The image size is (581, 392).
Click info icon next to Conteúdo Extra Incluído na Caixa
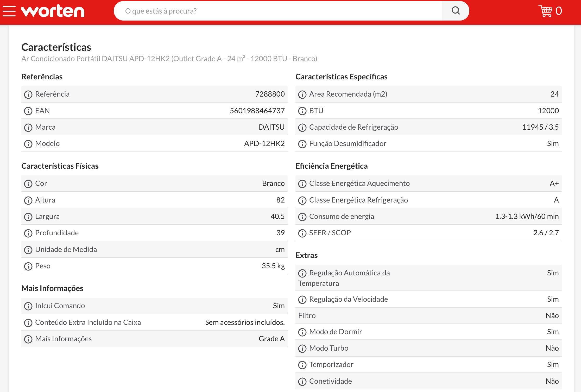(28, 323)
